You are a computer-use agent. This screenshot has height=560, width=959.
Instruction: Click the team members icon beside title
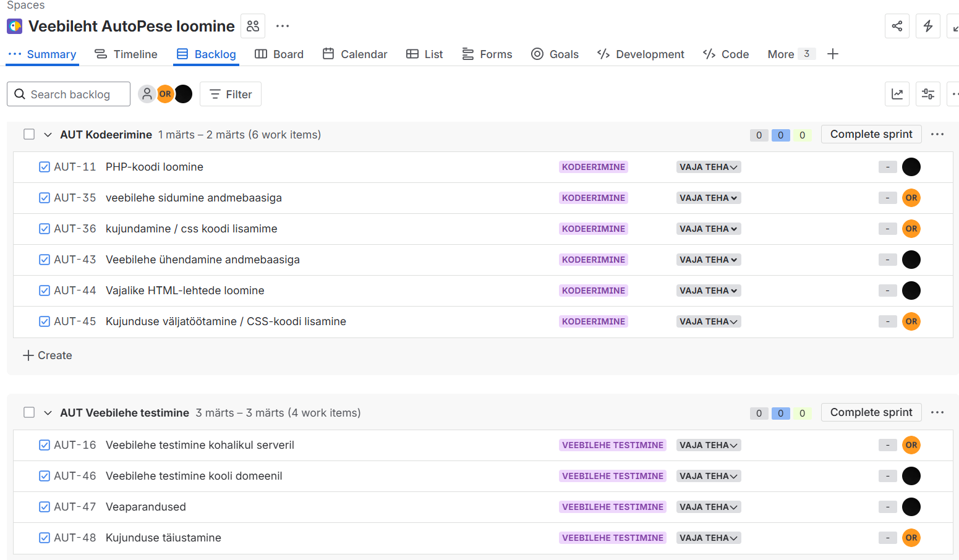(x=253, y=26)
